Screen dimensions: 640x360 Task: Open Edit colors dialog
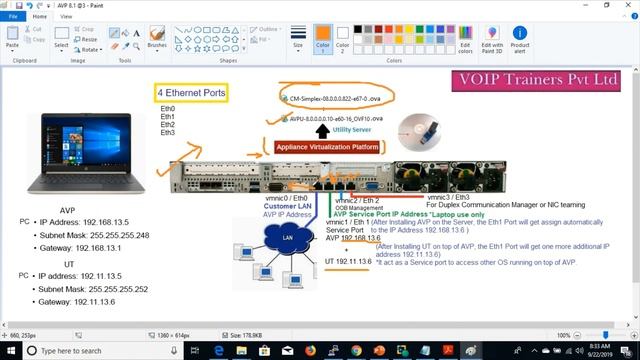(465, 40)
